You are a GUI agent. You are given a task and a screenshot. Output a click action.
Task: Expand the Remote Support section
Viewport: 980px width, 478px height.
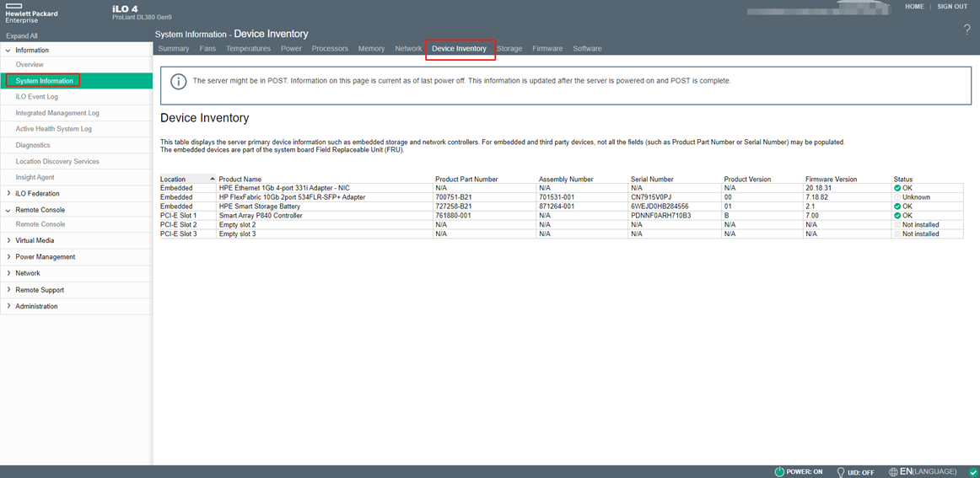[8, 290]
